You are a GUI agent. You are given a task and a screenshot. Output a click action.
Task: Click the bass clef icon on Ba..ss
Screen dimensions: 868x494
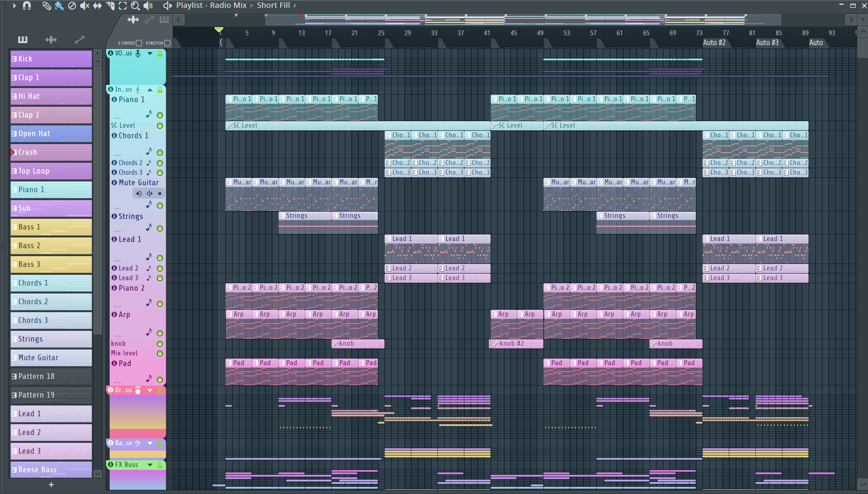coord(138,443)
